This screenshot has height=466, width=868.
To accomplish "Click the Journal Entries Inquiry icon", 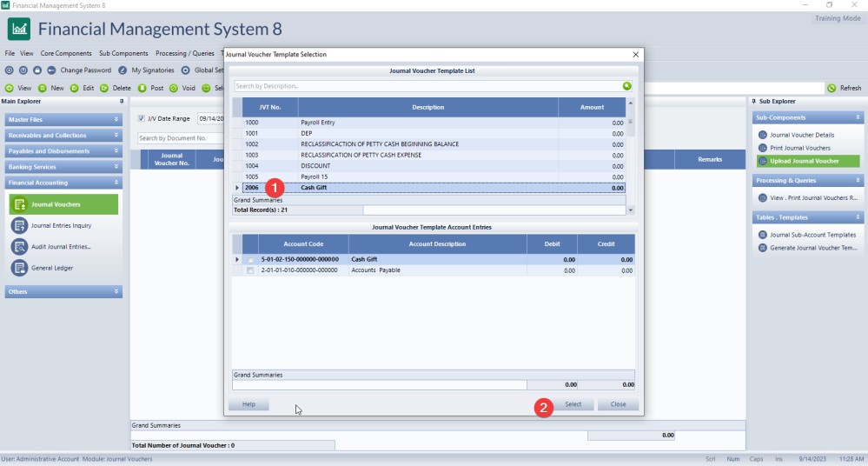I will 19,225.
